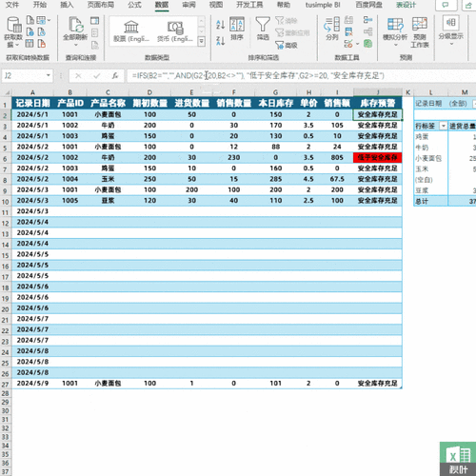Expand the Name Box dropdown arrow
The height and width of the screenshot is (476, 476).
pos(49,75)
